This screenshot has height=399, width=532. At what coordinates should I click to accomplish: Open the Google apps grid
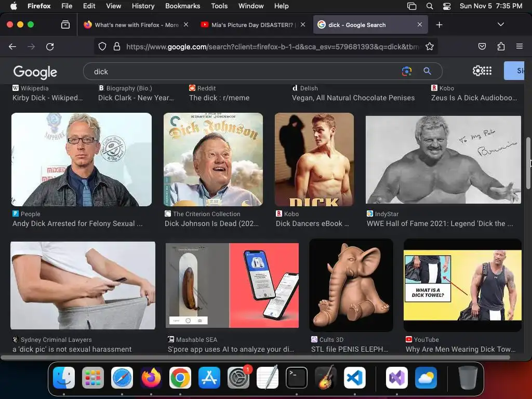click(x=487, y=71)
